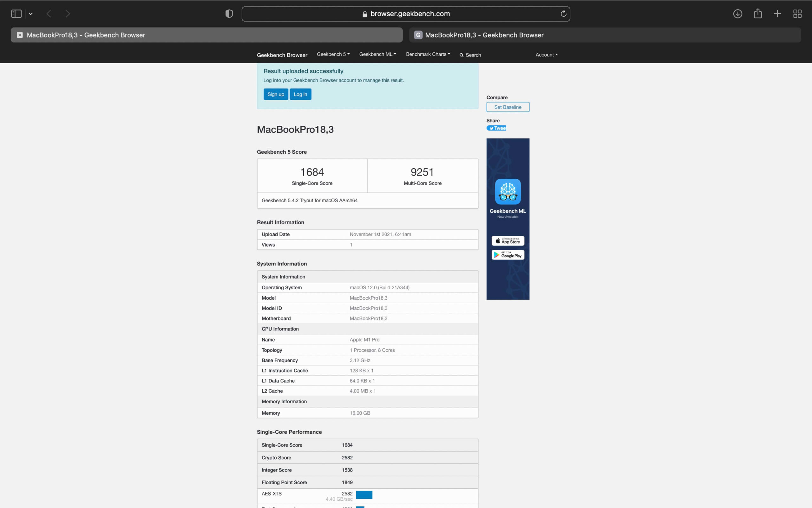Select the Crypto Score 2582 value
Viewport: 812px width, 508px height.
click(x=347, y=458)
